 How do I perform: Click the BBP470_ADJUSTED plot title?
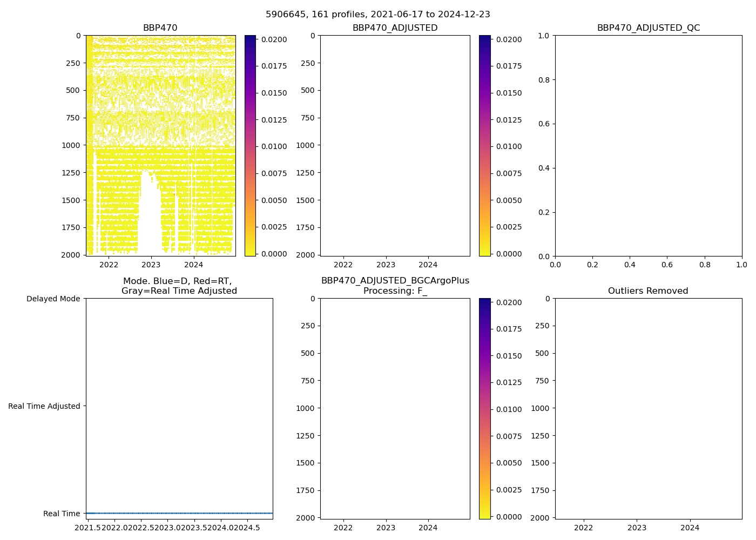point(395,28)
